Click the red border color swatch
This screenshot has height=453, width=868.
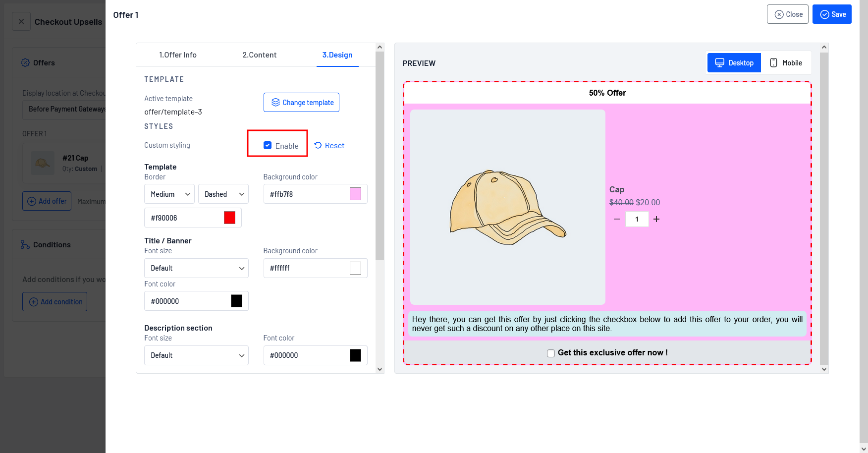coord(229,218)
